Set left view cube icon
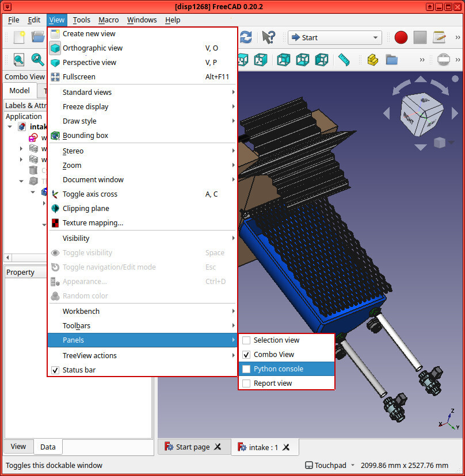The width and height of the screenshot is (465, 476). (x=322, y=60)
